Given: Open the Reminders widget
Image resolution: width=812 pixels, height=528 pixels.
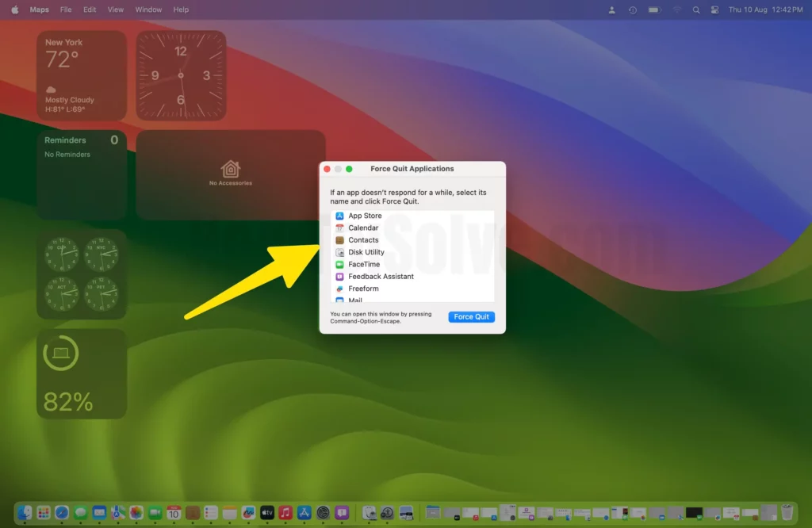Looking at the screenshot, I should (x=82, y=175).
